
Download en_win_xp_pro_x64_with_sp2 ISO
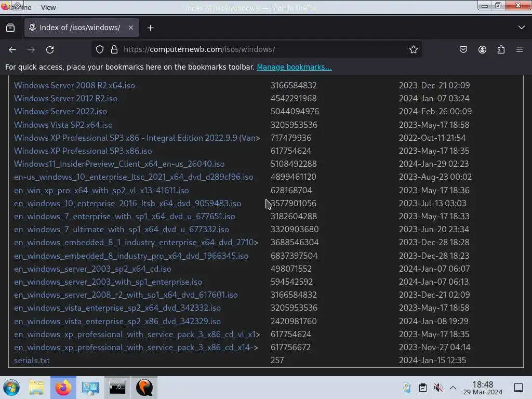[101, 190]
